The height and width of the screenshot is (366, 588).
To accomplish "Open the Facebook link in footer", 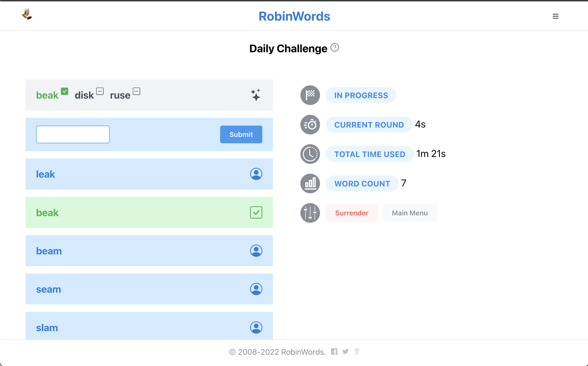I will (334, 352).
